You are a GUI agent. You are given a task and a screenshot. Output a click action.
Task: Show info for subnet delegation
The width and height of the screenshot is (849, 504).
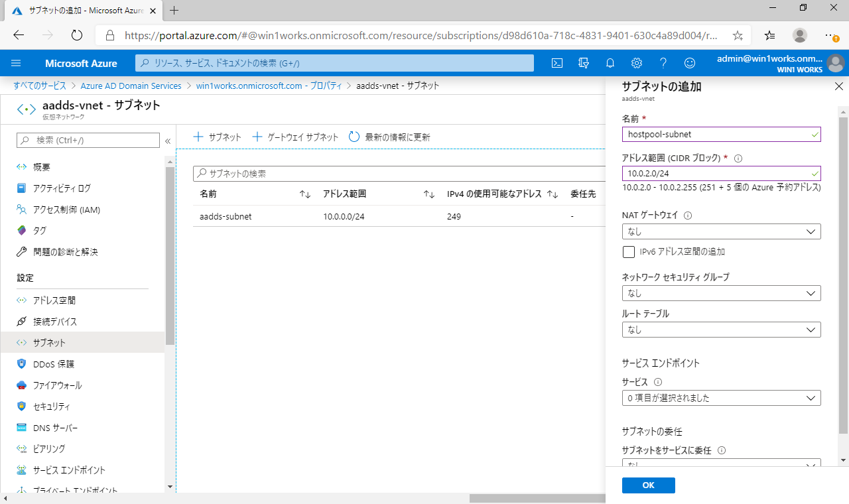(722, 450)
